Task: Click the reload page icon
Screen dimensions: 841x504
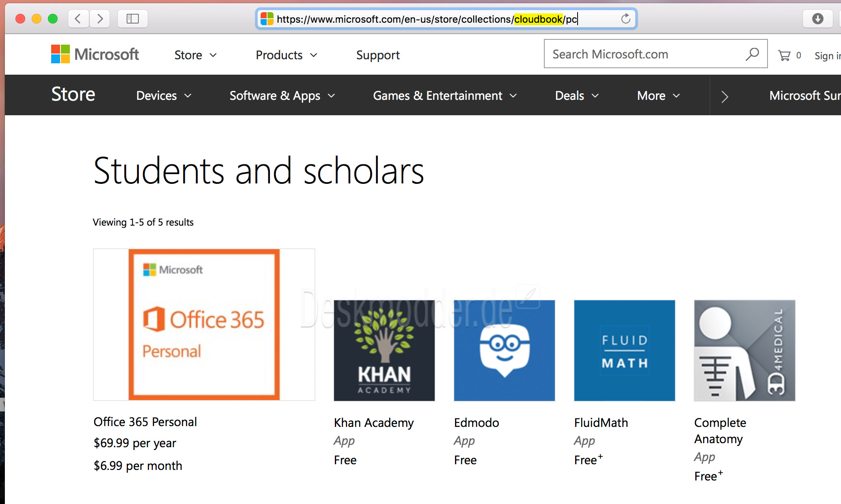Action: pos(625,19)
